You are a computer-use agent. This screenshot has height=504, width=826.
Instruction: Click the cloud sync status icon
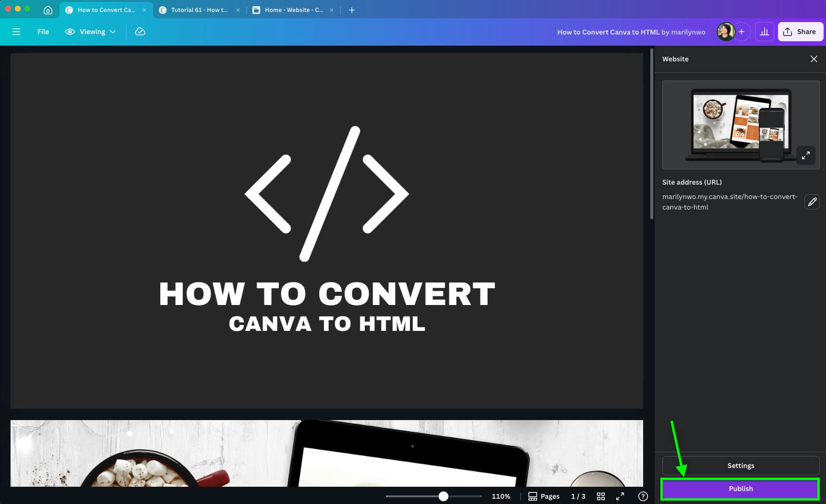coord(140,32)
